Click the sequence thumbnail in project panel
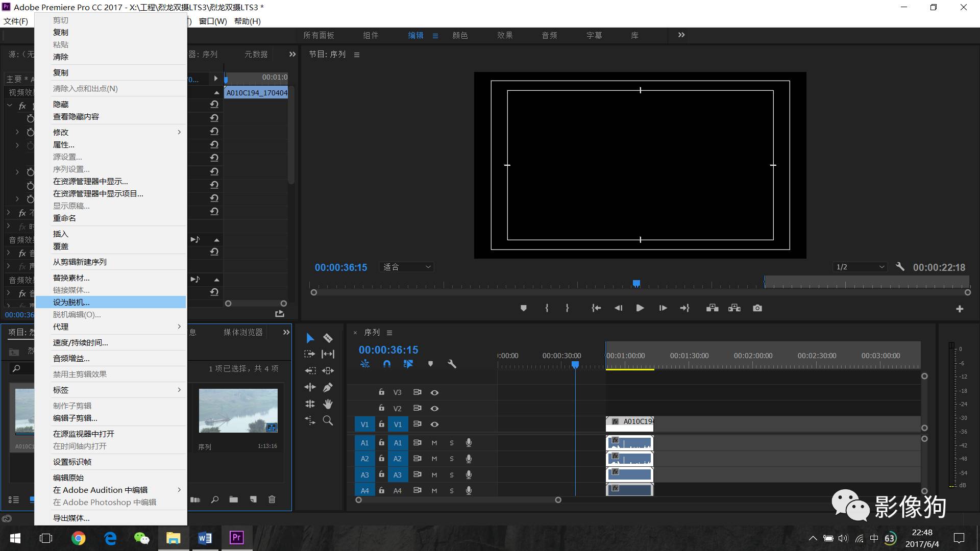 [x=238, y=411]
